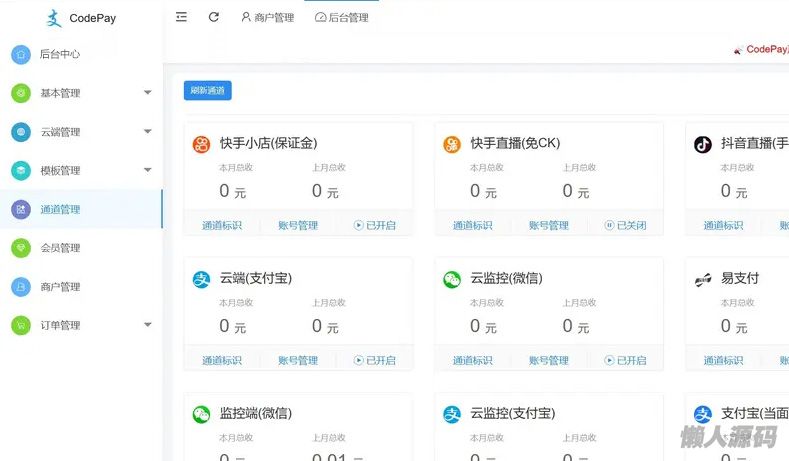Click the 云监控(支付宝) card title
The height and width of the screenshot is (461, 789).
pyautogui.click(x=512, y=414)
